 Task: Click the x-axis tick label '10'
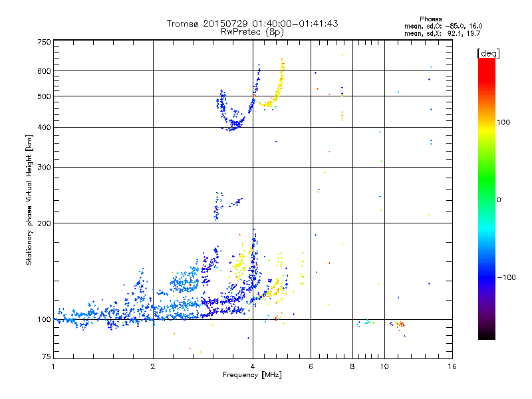[384, 366]
